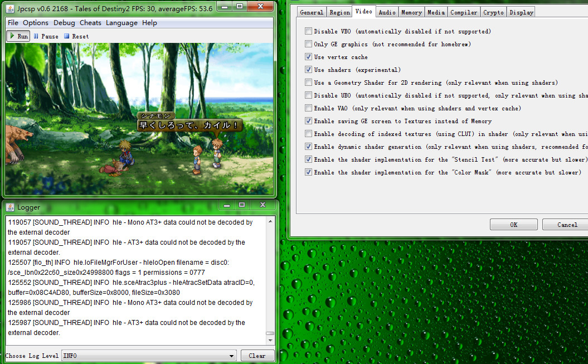Click the hleAtracSetData log entry

(131, 288)
